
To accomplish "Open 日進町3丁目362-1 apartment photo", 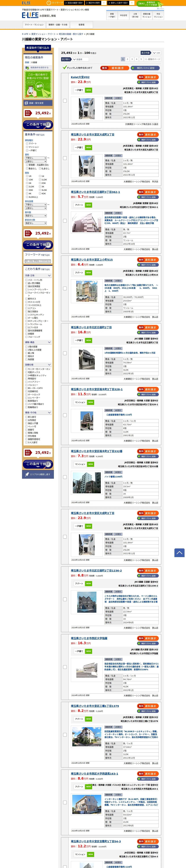I will tap(87, 223).
